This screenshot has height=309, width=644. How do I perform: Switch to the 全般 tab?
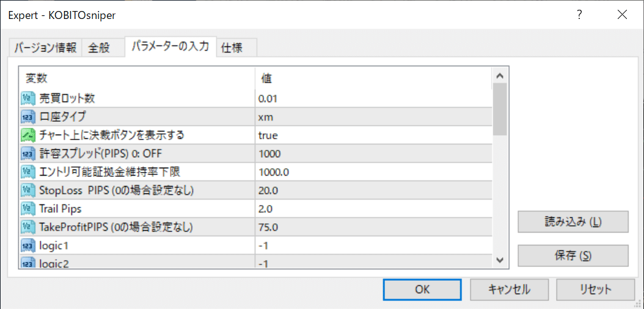click(99, 48)
